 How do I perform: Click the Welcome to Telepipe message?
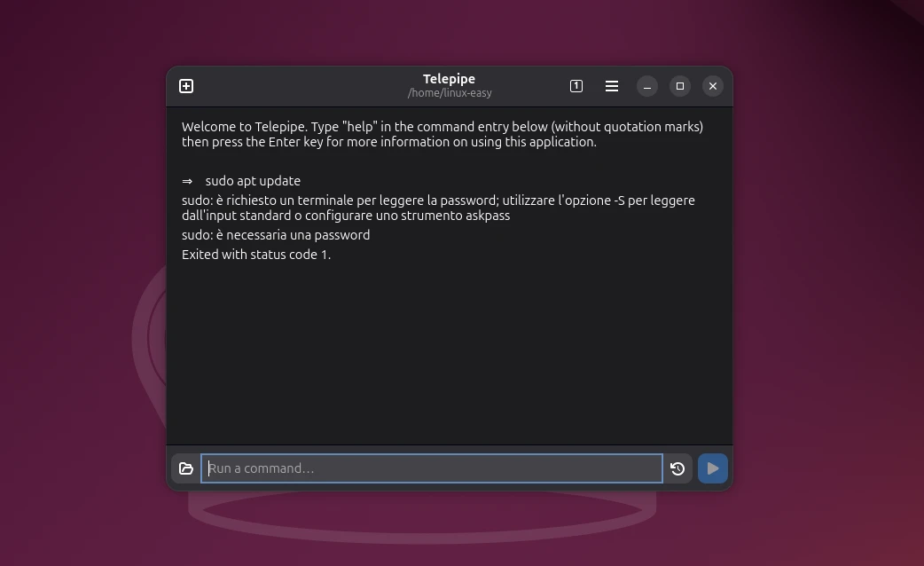442,134
